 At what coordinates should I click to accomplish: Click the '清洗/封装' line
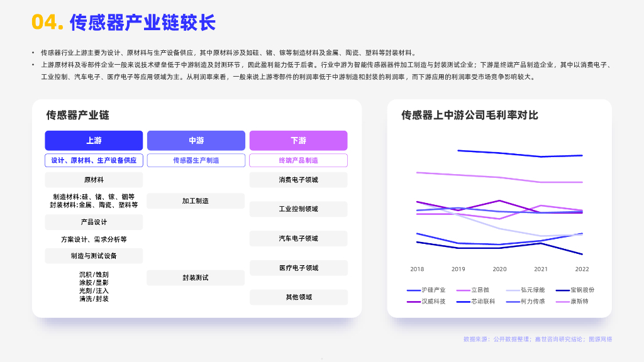coord(94,299)
